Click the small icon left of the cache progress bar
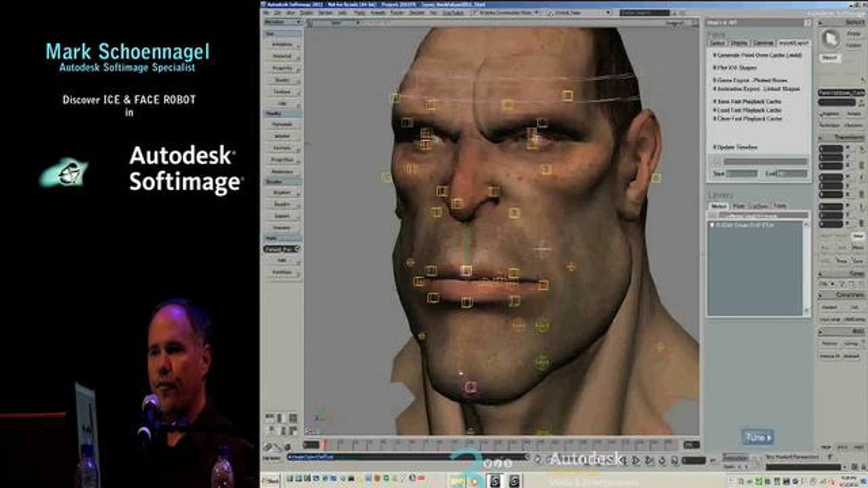The image size is (868, 488). (x=716, y=162)
